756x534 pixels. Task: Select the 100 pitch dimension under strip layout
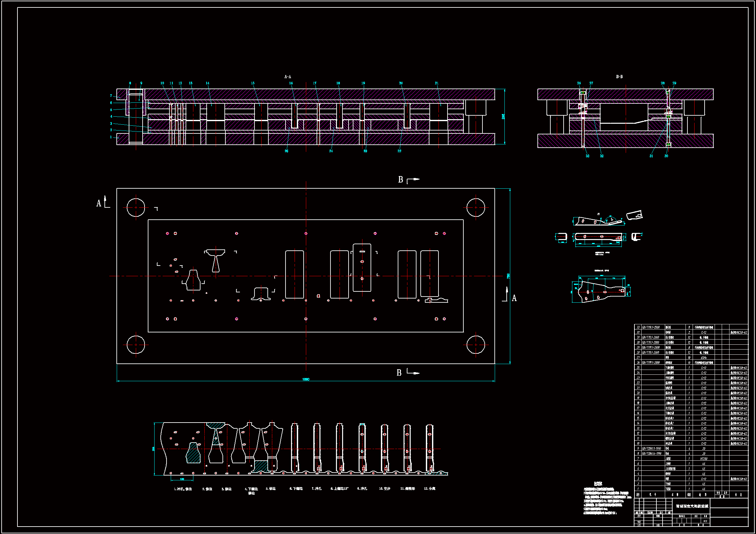point(182,479)
